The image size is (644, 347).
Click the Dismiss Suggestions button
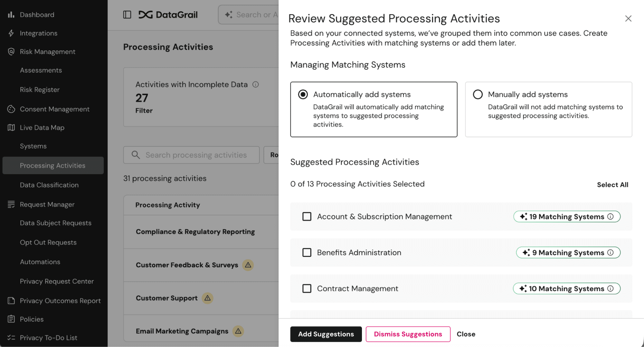(x=408, y=334)
